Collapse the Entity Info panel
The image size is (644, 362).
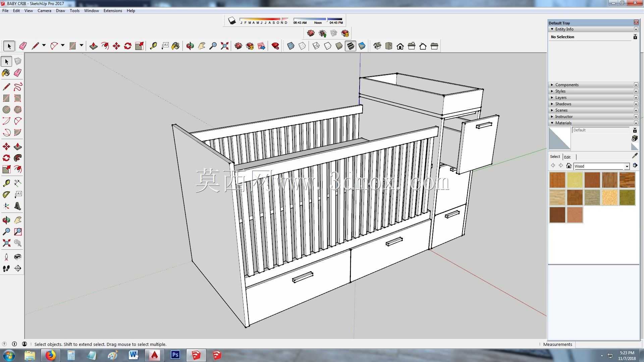(552, 29)
